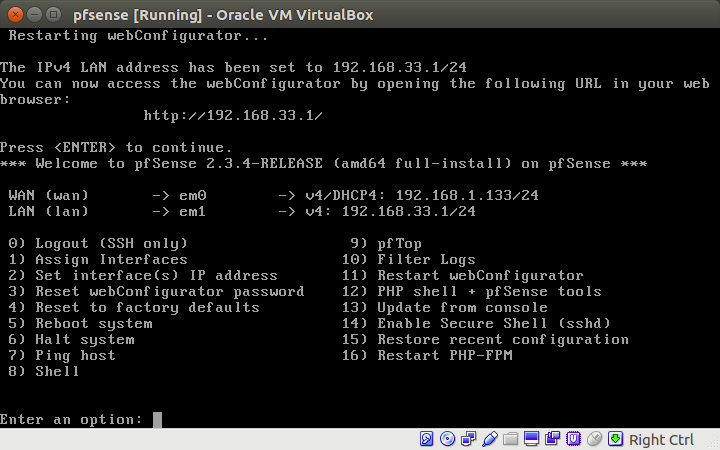Click the video capture status icon

(552, 439)
